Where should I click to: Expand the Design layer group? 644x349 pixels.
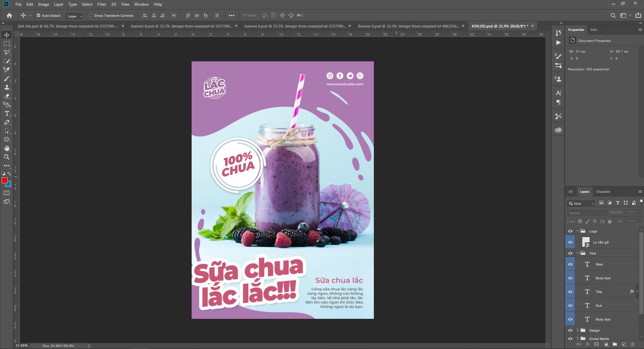(x=578, y=330)
